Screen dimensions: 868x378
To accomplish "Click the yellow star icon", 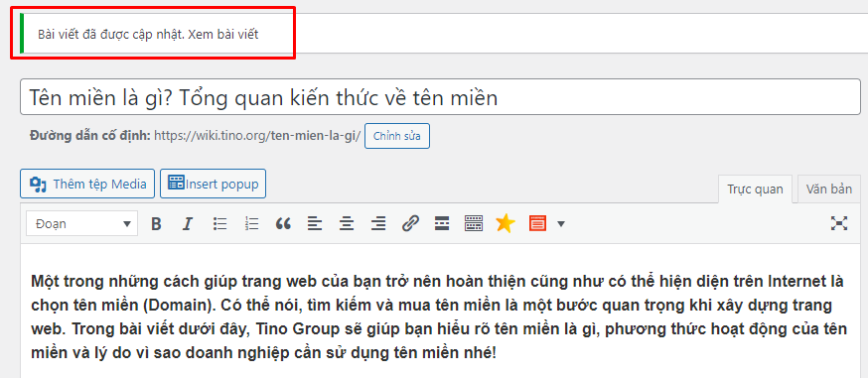I will [x=505, y=224].
